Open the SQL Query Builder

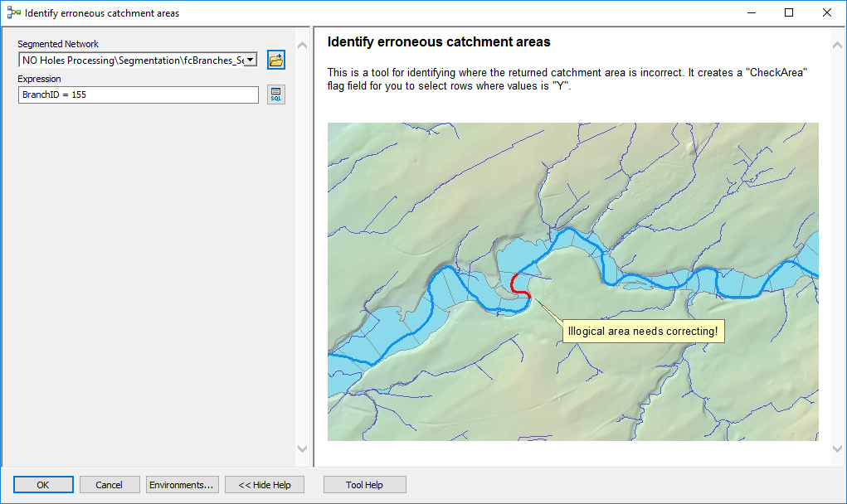[275, 94]
